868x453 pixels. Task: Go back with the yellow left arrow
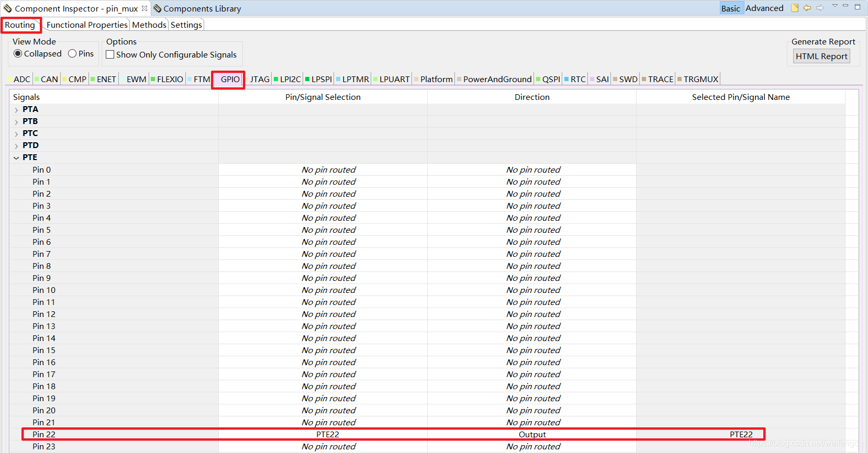pos(807,8)
